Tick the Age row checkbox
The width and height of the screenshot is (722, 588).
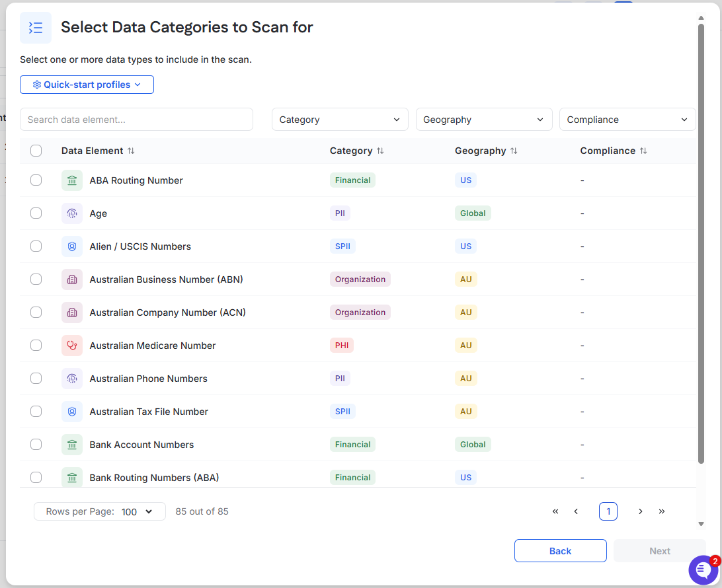click(36, 213)
